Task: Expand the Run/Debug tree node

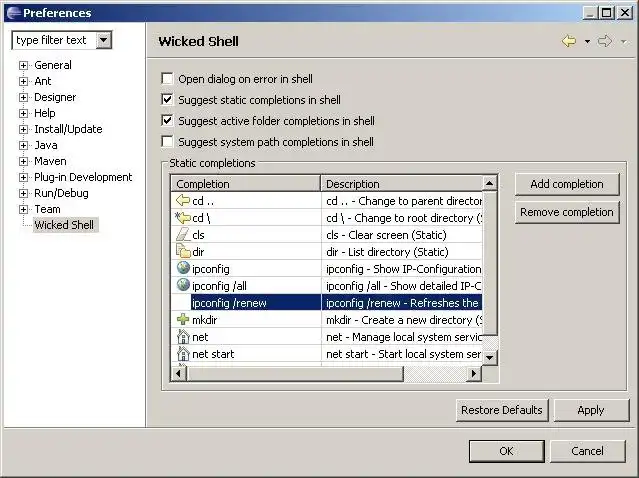Action: (23, 193)
